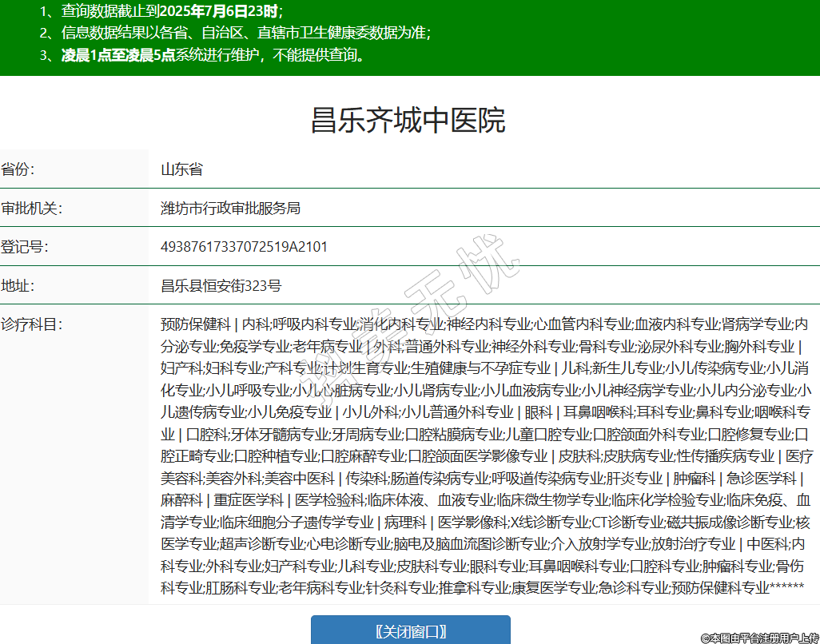Click the province value 山东省
Screen dimensions: 820x644
point(181,169)
